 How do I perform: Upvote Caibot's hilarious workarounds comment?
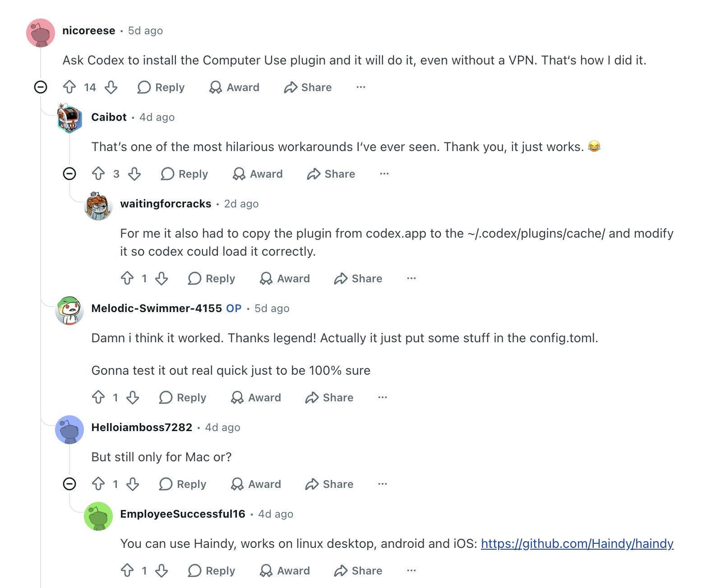(98, 174)
